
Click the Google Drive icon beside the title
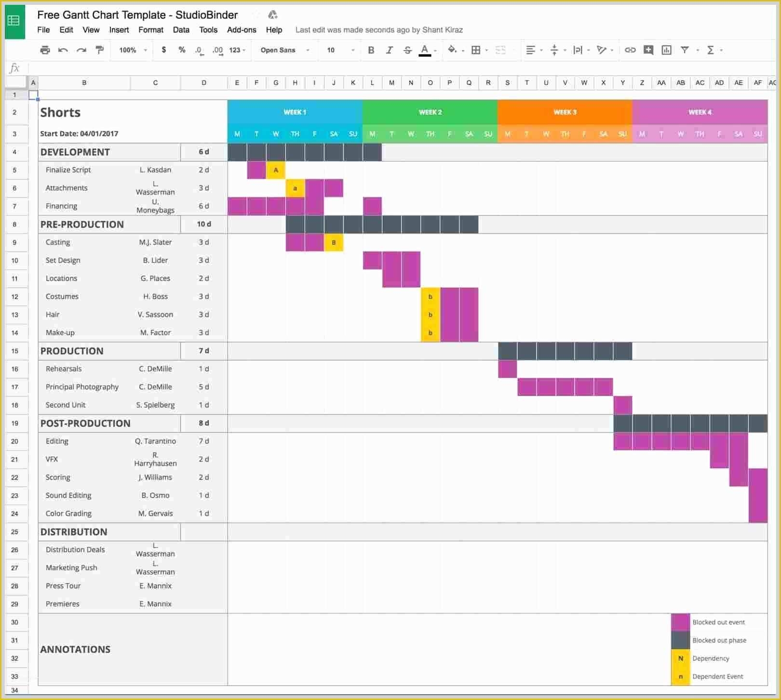click(273, 14)
